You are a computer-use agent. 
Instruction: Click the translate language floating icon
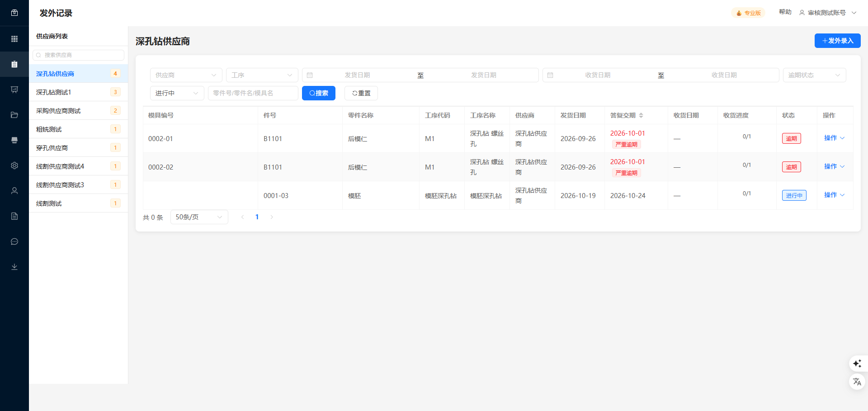(857, 382)
